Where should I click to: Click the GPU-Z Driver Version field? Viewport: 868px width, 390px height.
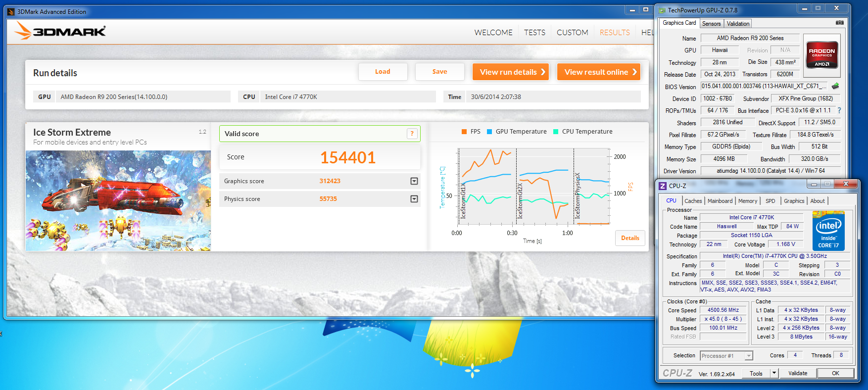(x=771, y=171)
